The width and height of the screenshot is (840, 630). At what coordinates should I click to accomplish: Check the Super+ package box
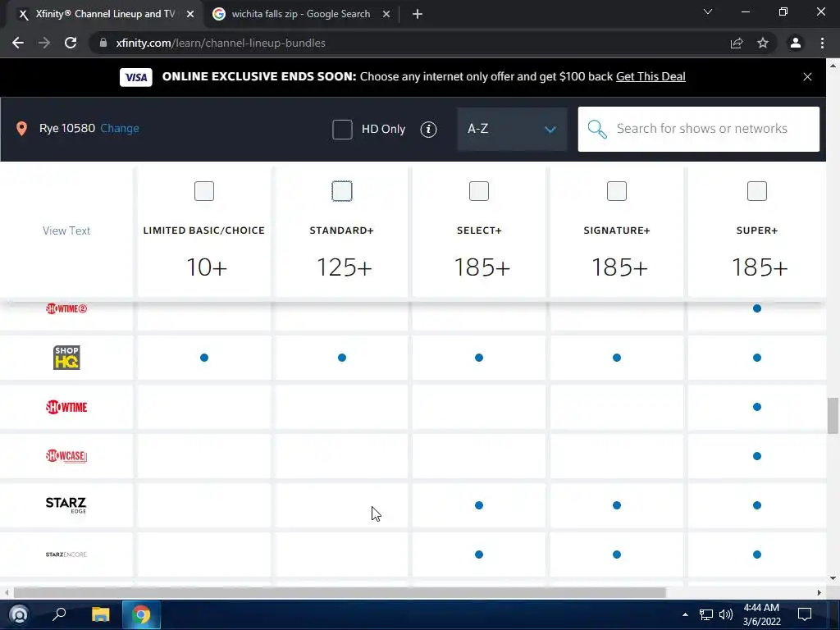click(757, 191)
